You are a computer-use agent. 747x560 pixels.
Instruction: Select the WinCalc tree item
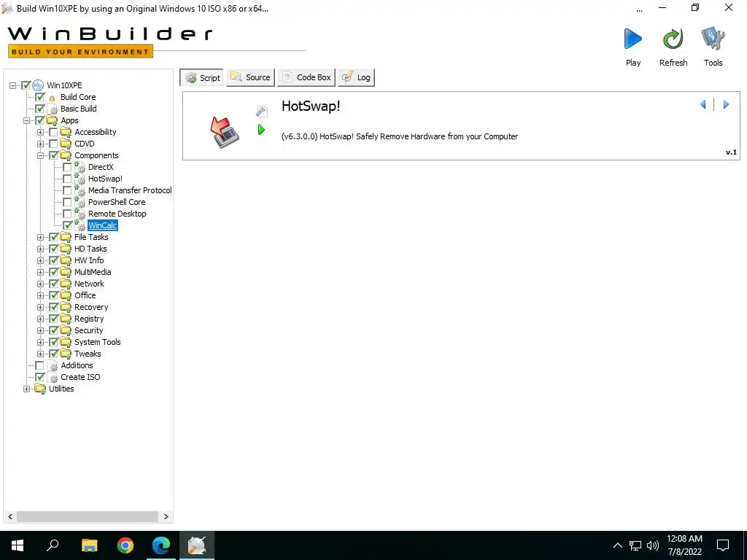(x=102, y=226)
